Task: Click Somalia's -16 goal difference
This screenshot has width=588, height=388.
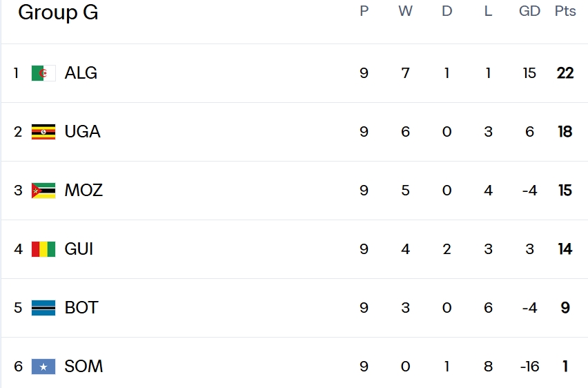Action: tap(529, 367)
